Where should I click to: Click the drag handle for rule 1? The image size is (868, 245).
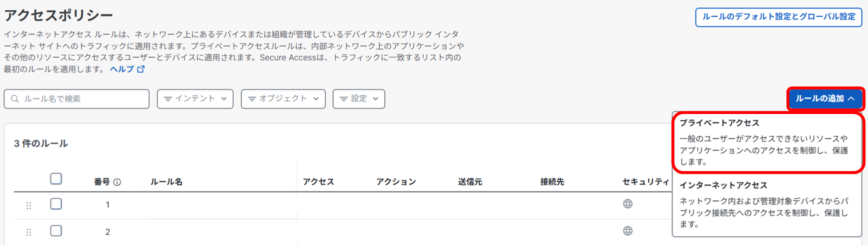coord(29,205)
